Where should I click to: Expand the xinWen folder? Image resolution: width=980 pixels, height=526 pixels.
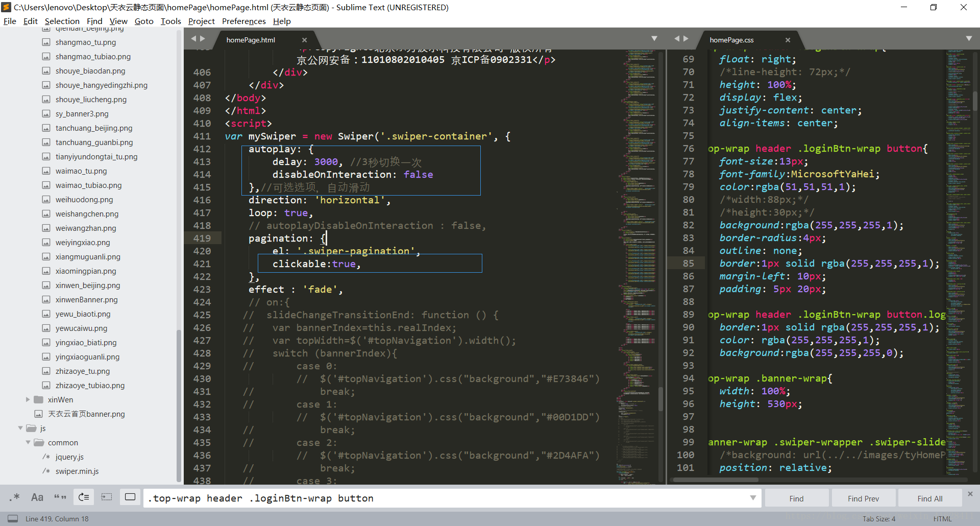(x=28, y=399)
